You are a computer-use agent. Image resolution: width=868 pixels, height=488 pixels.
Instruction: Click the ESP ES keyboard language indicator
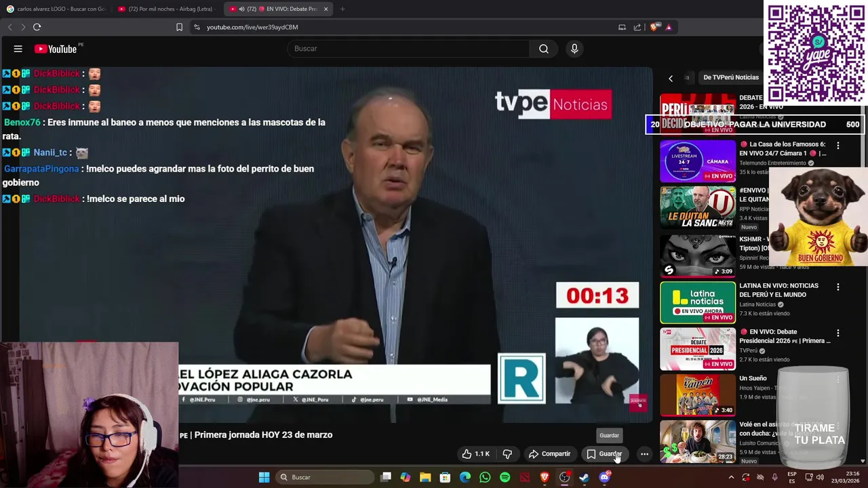click(x=792, y=477)
